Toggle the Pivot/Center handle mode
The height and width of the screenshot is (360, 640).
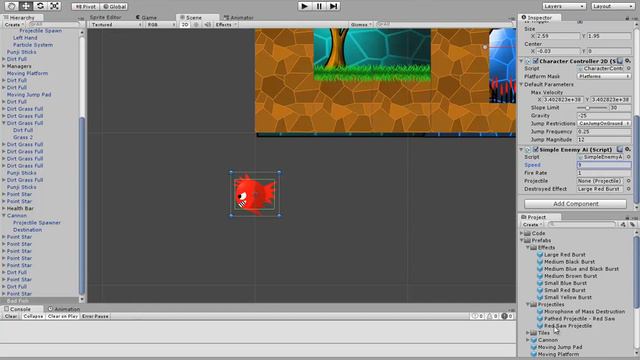(86, 7)
